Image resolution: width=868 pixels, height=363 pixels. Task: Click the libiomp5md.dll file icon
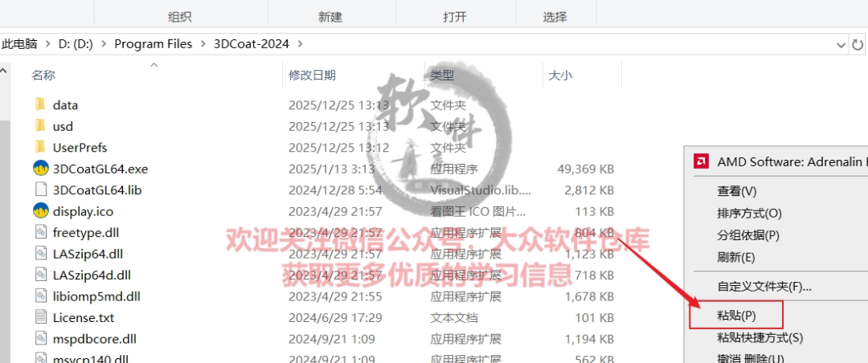[x=40, y=296]
